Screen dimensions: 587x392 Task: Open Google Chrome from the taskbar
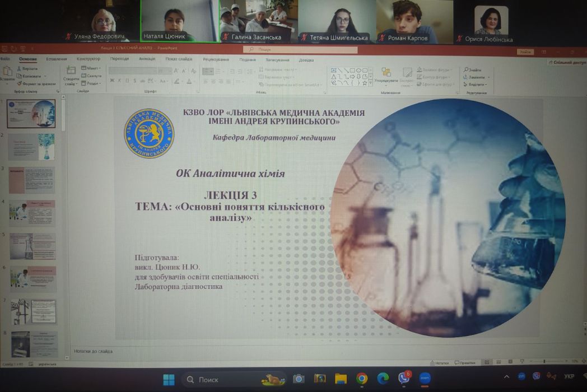tap(362, 379)
